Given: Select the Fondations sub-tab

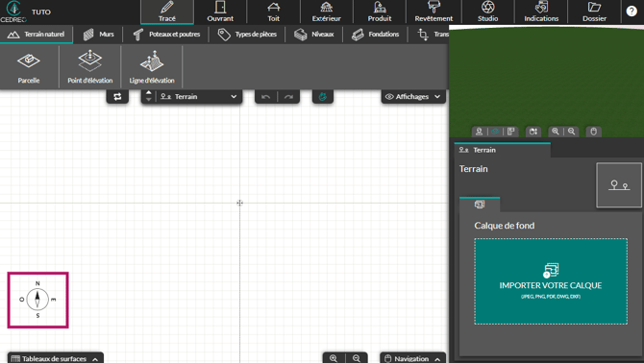Looking at the screenshot, I should coord(376,35).
